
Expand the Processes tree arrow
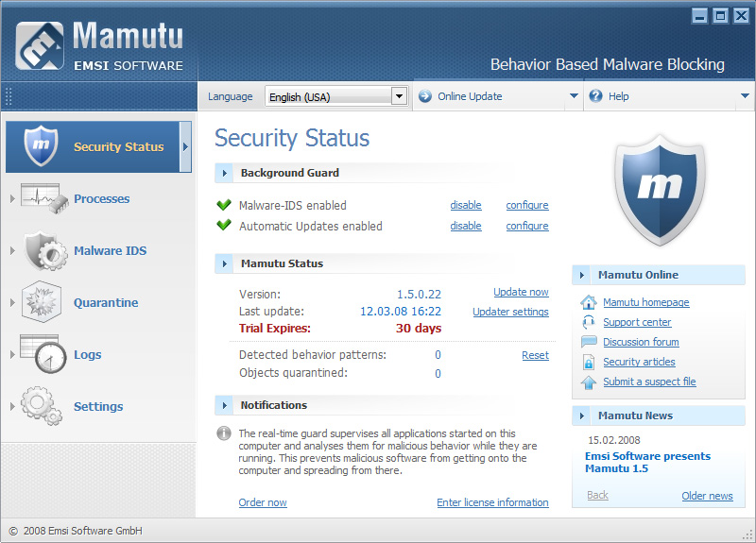point(12,198)
